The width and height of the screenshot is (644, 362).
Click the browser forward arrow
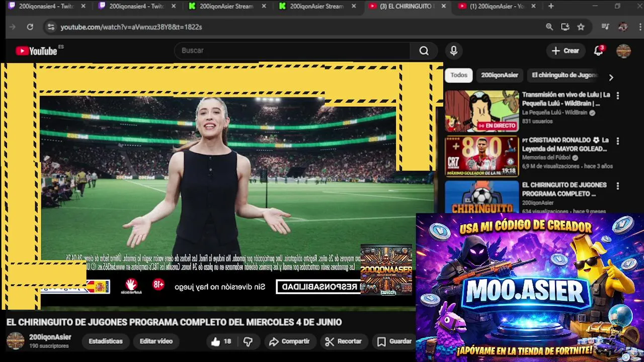click(x=13, y=27)
